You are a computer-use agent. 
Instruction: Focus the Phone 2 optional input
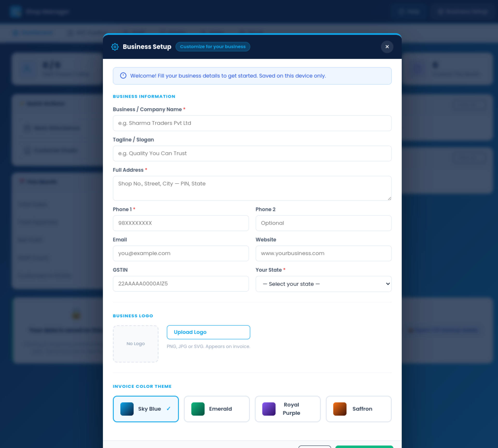[x=323, y=223]
